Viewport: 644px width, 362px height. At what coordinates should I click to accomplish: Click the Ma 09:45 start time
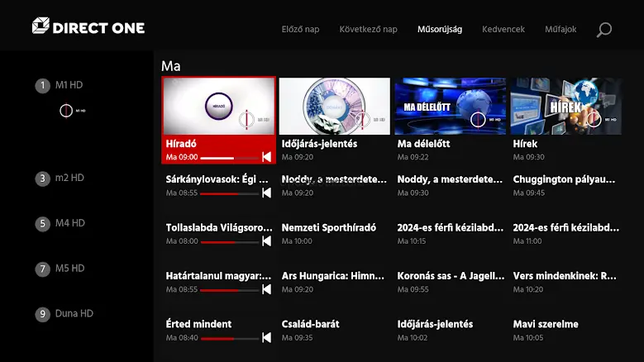[528, 193]
